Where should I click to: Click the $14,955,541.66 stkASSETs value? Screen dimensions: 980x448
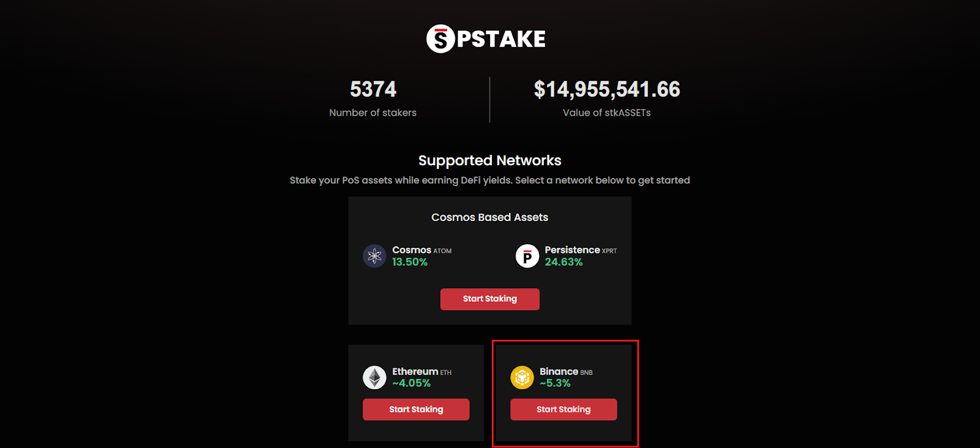pos(607,89)
